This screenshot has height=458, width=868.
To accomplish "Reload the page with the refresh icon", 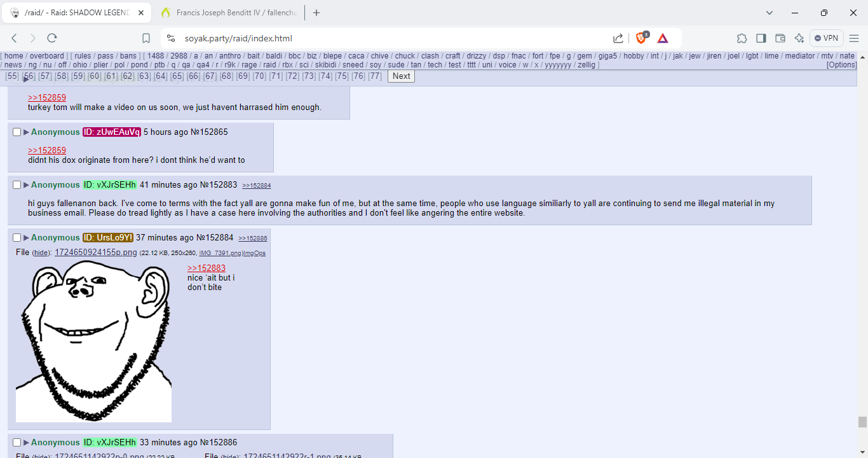I will [x=52, y=38].
